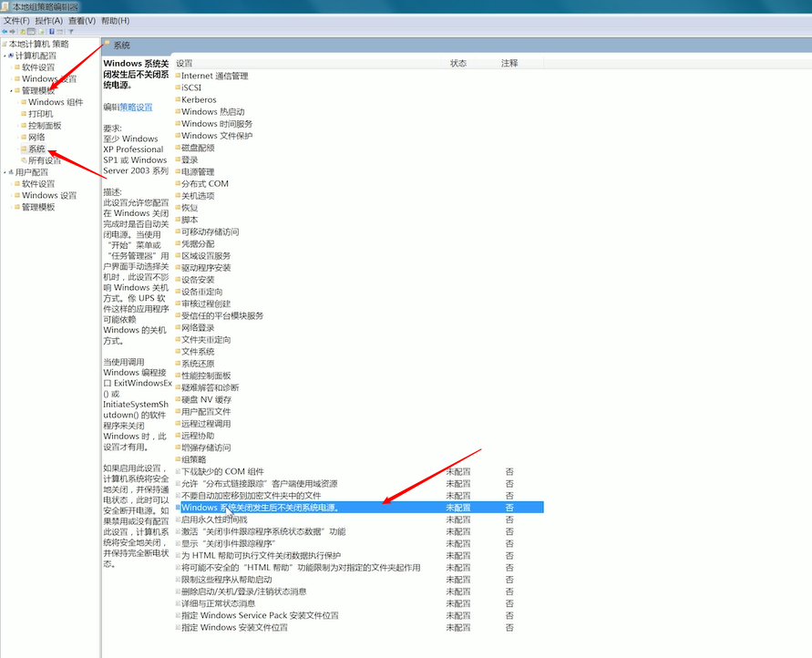
Task: Click the policy icon beside 详细与正常状态消息
Action: point(178,603)
